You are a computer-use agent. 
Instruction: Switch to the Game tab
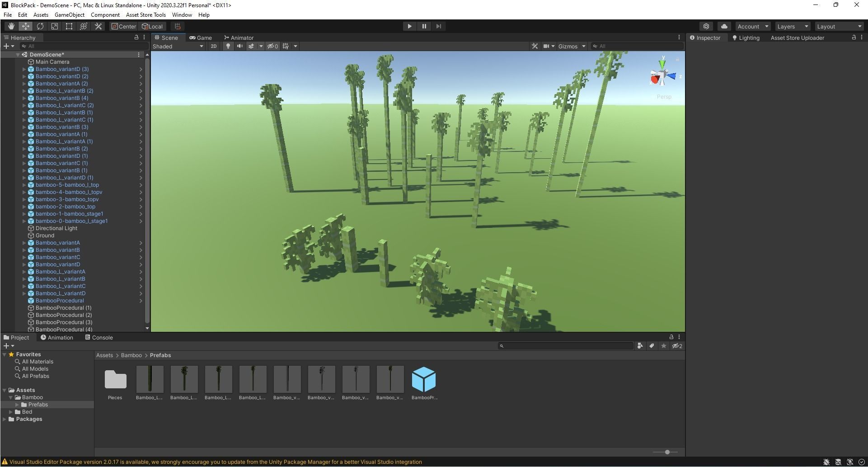[201, 38]
